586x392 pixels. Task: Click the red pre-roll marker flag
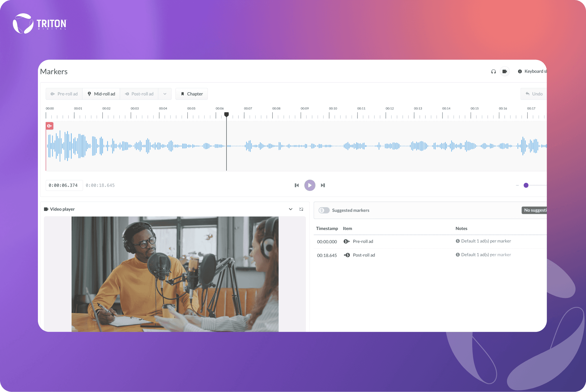click(x=50, y=126)
